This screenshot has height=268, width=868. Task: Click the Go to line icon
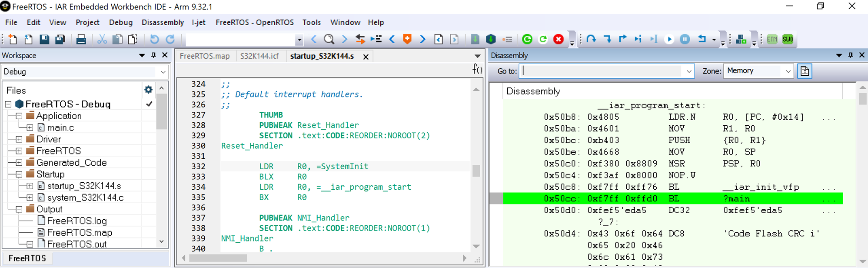coord(376,39)
